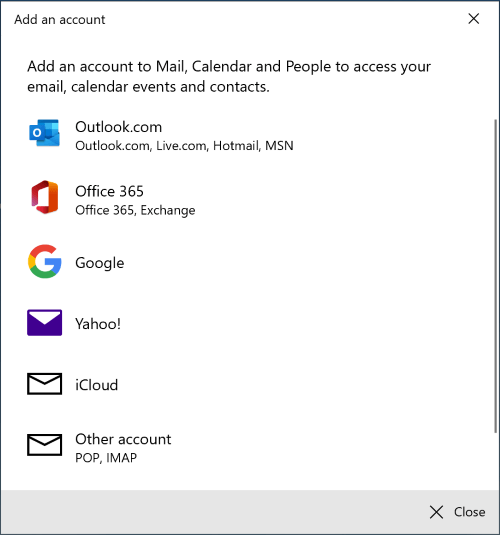The height and width of the screenshot is (535, 500).
Task: Click the purple Yahoo envelope icon
Action: (45, 322)
